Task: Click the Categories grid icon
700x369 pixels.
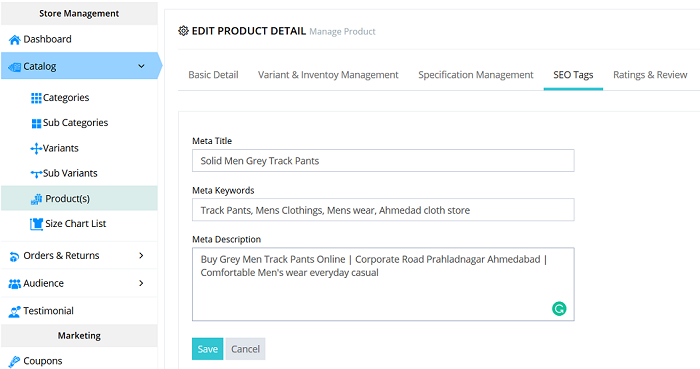Action: 36,98
